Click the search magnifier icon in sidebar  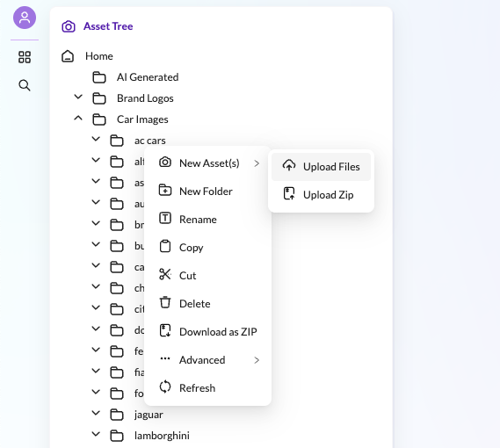click(25, 85)
